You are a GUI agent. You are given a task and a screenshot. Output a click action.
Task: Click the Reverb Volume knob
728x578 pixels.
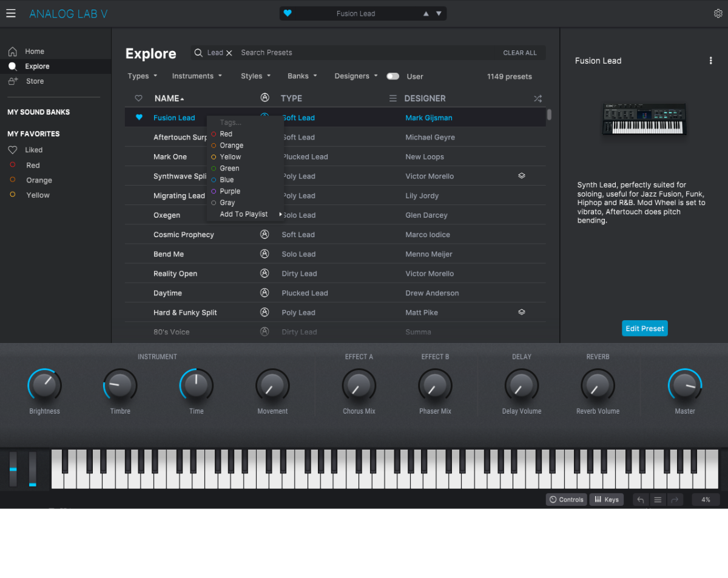598,385
